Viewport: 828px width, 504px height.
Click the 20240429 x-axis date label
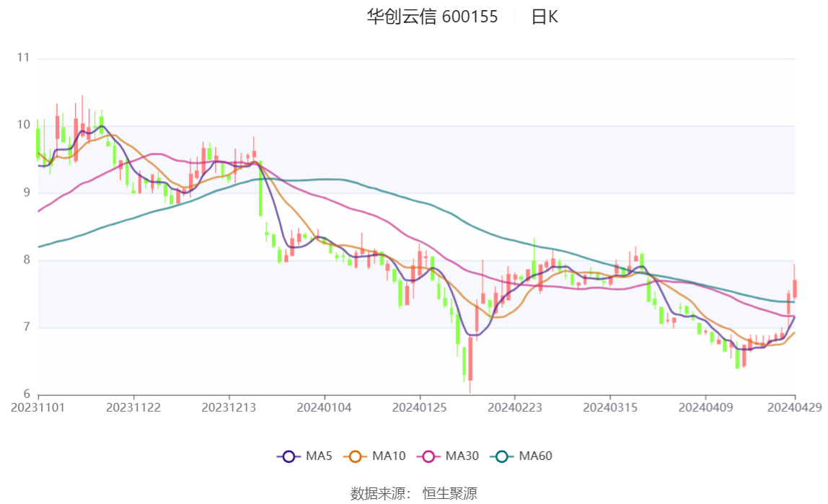pos(794,408)
